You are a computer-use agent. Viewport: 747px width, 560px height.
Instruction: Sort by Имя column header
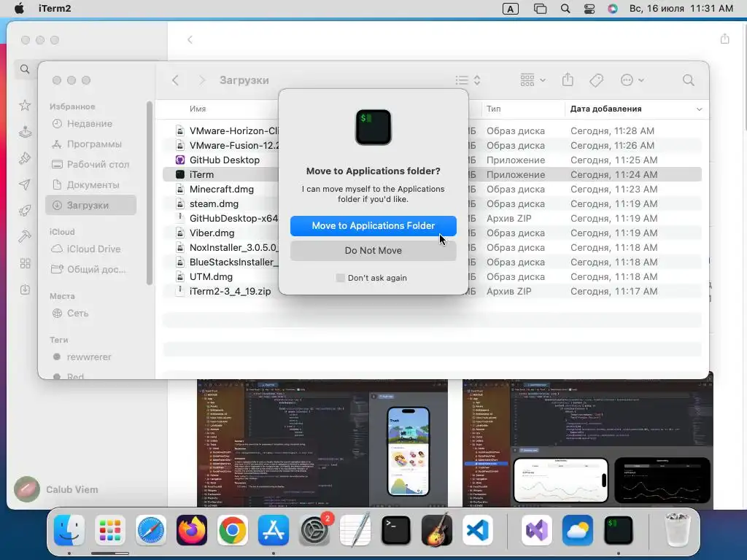tap(198, 109)
